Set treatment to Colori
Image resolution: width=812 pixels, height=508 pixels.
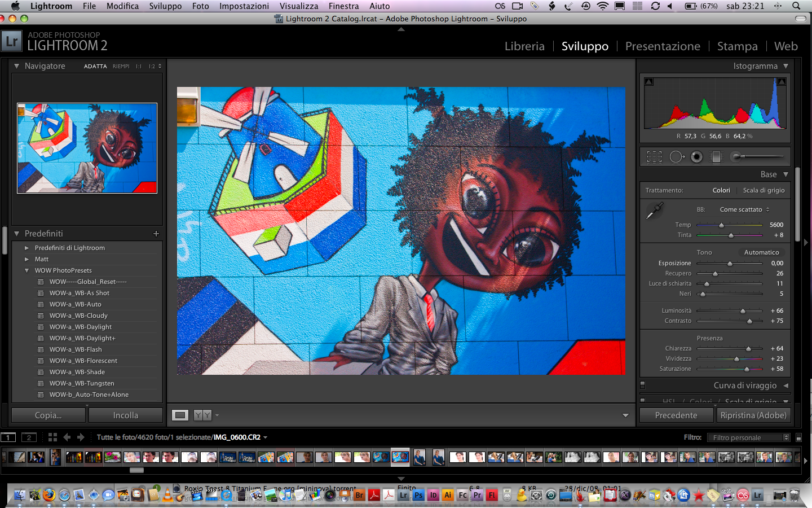[x=721, y=190]
